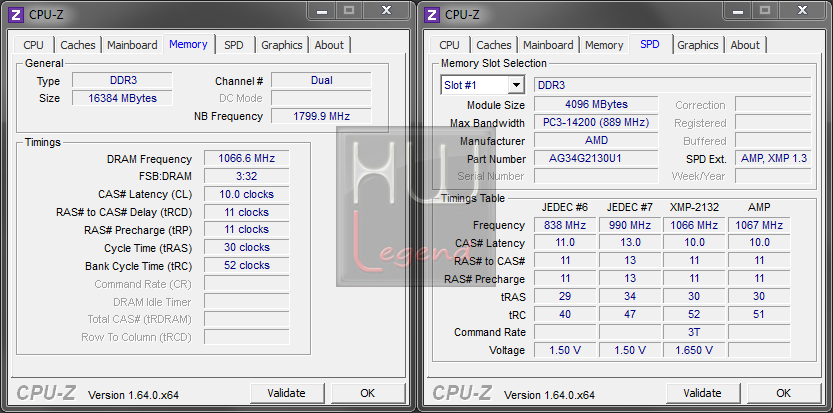
Task: Click the JEDEC #7 tRAS value 34
Action: (630, 296)
